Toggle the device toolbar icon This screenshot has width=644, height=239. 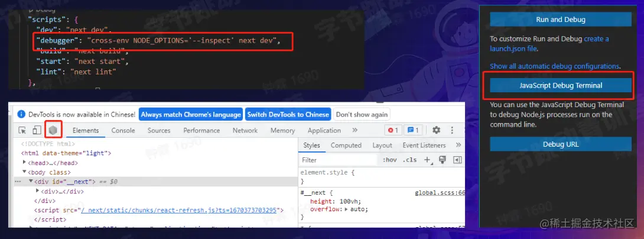pyautogui.click(x=37, y=130)
